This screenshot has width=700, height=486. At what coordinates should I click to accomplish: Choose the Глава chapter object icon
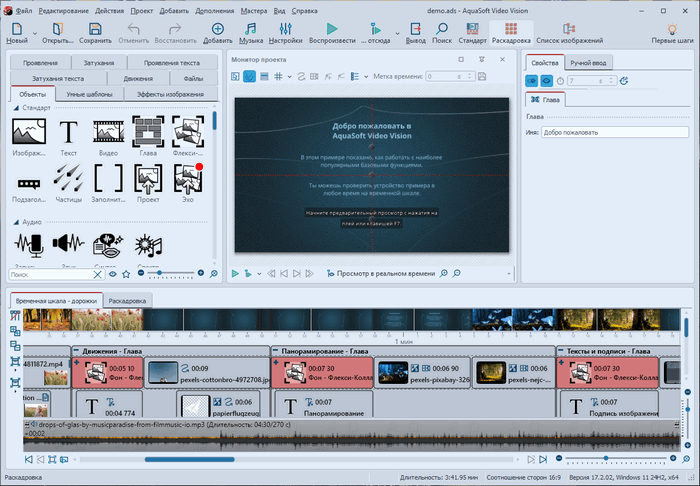click(148, 134)
